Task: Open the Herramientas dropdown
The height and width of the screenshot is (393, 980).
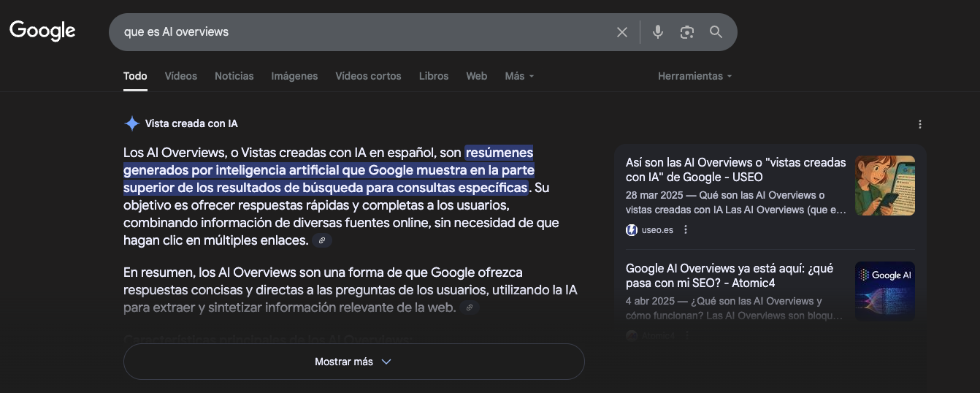Action: tap(694, 76)
